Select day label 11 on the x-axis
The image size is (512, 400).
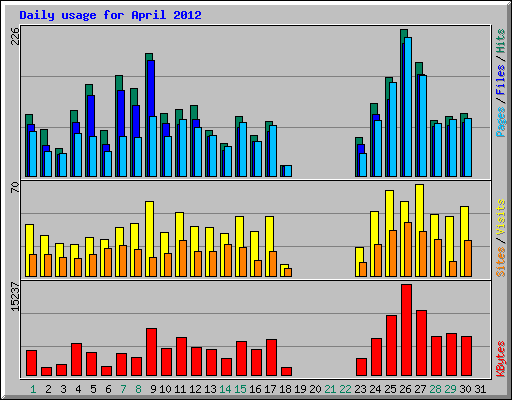coord(180,389)
